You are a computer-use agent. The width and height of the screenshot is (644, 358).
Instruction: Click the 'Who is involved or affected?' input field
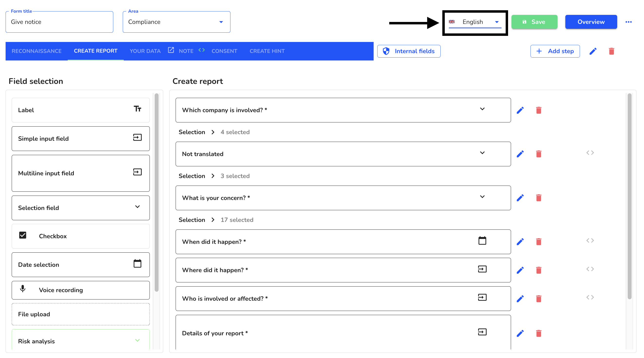coord(343,299)
